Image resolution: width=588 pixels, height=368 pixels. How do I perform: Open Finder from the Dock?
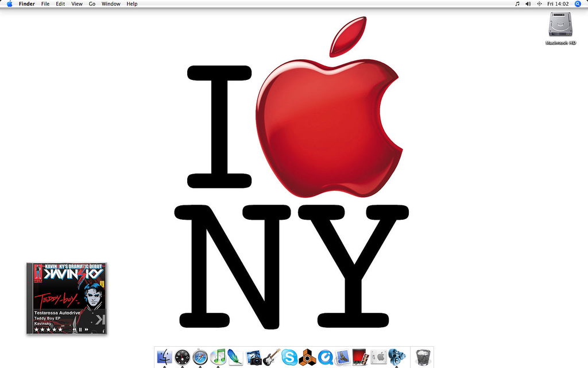164,357
